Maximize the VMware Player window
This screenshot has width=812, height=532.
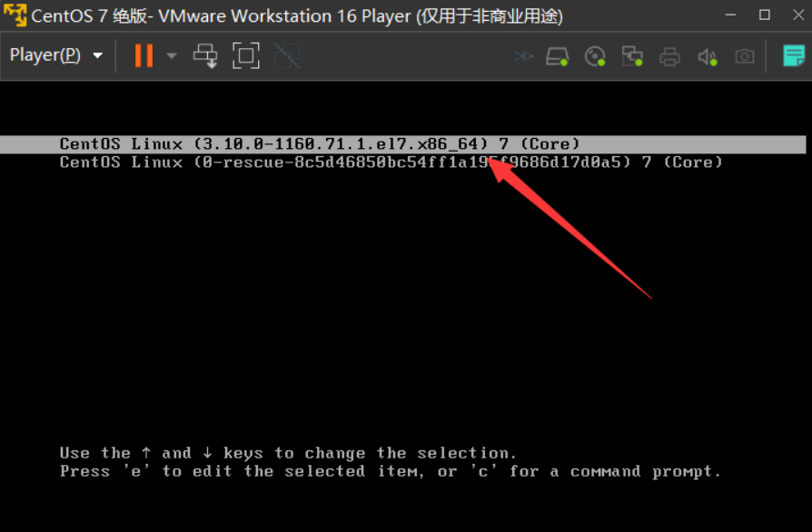click(765, 15)
